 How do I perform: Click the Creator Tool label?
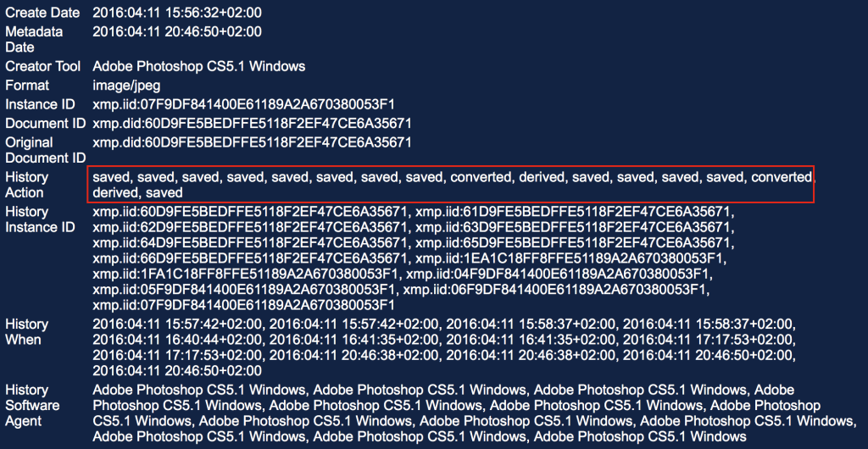[44, 66]
